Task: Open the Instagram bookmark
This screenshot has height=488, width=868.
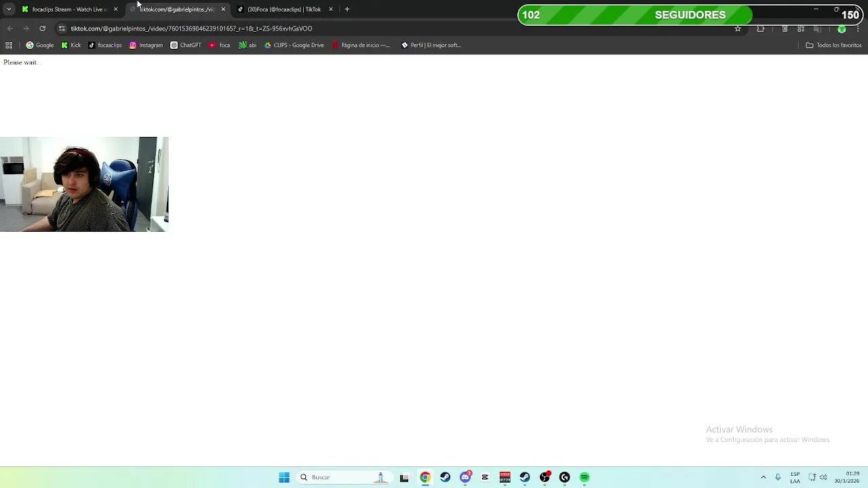Action: pos(146,45)
